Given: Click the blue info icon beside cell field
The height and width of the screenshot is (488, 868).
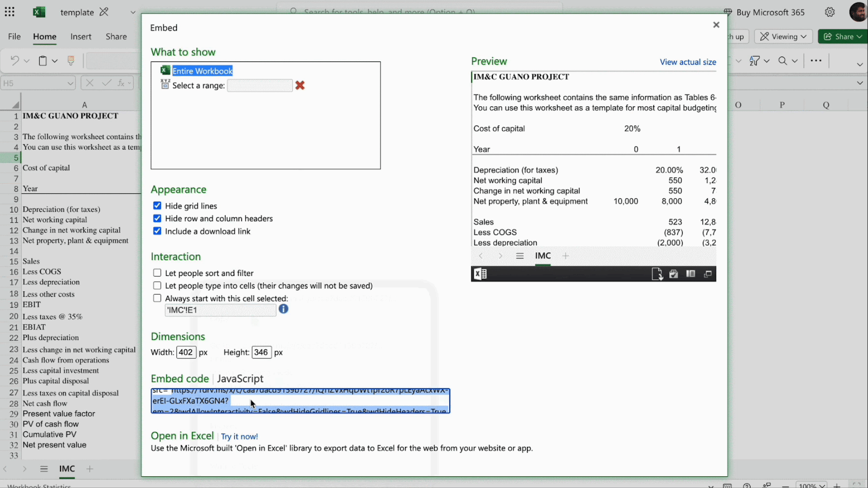Looking at the screenshot, I should click(284, 309).
